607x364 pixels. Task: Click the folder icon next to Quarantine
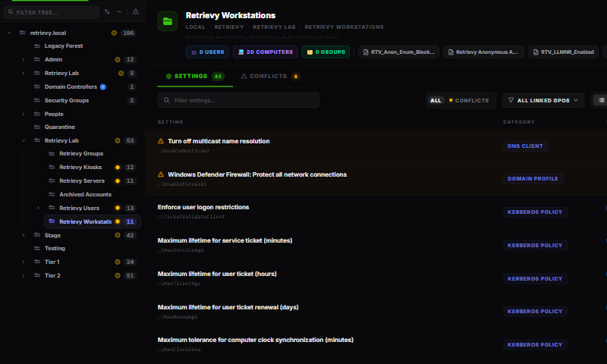click(37, 127)
